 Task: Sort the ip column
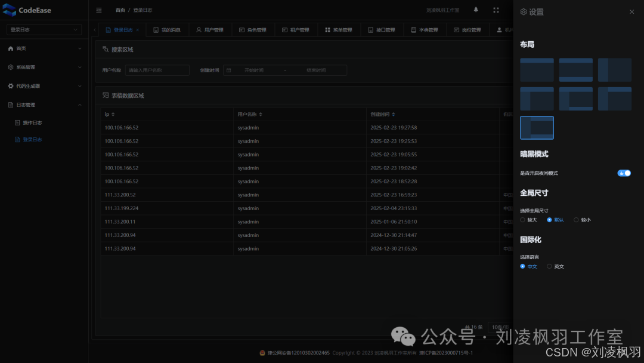click(113, 114)
